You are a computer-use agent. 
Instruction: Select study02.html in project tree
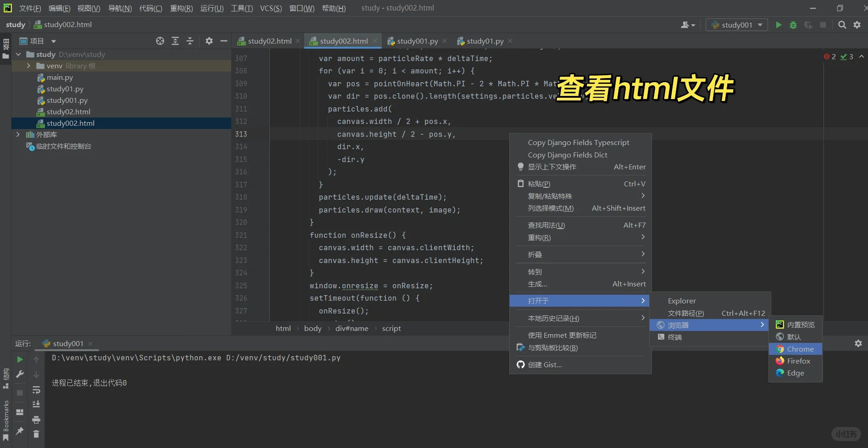[68, 112]
